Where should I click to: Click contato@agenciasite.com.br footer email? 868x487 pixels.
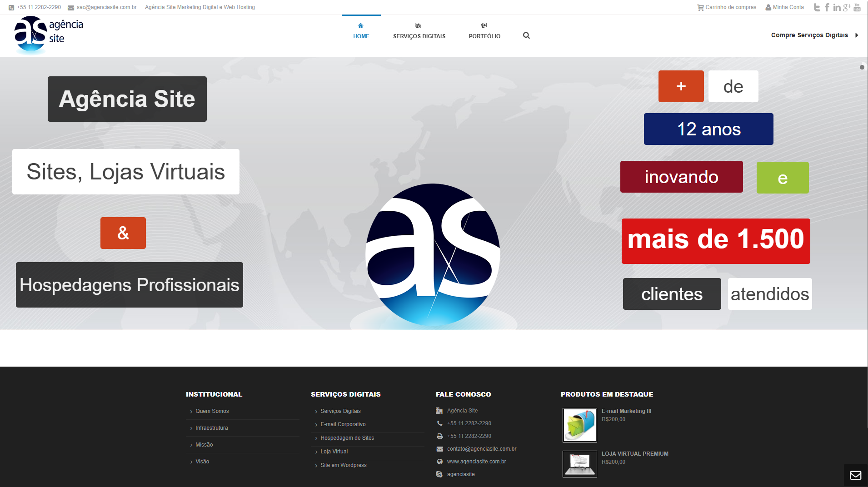click(482, 449)
